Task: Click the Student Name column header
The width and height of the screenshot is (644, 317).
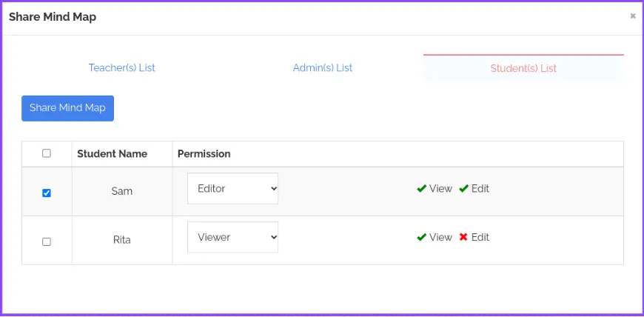Action: click(112, 154)
